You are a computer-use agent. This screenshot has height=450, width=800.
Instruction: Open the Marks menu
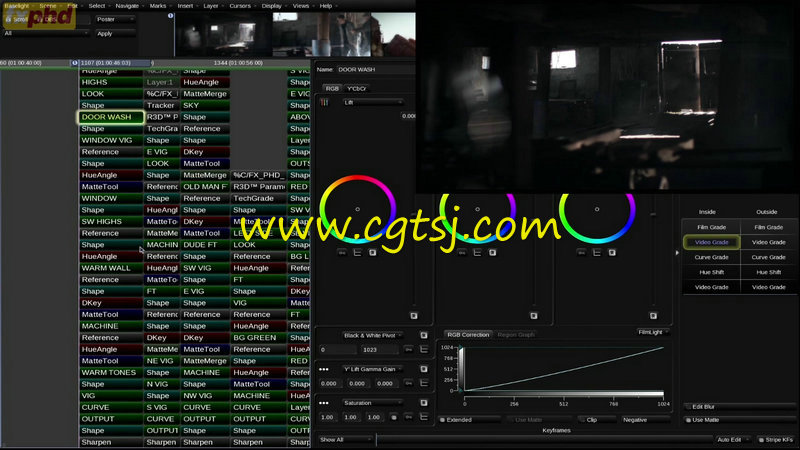click(158, 6)
